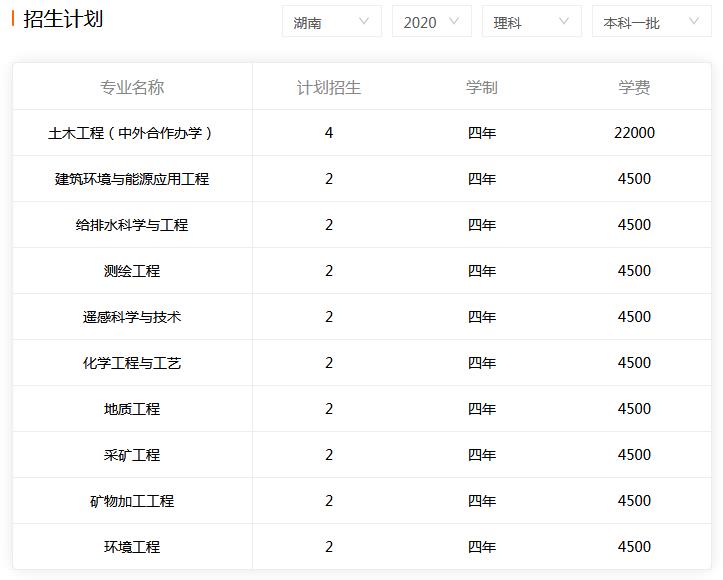Select 给排水科学与工程 major name
723x580 pixels.
[x=132, y=225]
